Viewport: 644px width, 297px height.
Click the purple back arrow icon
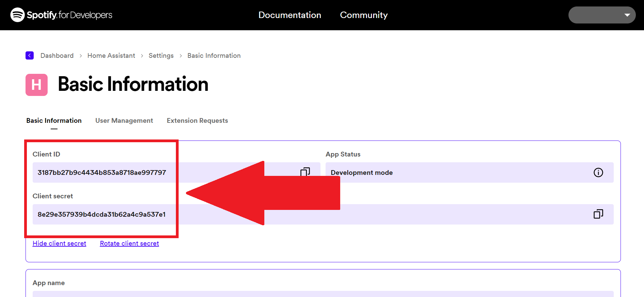click(x=30, y=55)
